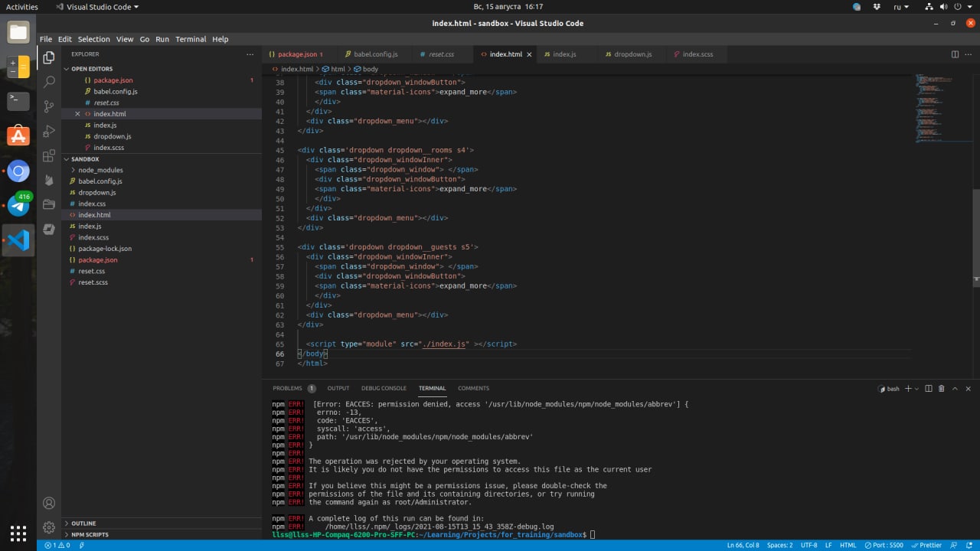Split the editor right
This screenshot has width=980, height=551.
pos(955,54)
